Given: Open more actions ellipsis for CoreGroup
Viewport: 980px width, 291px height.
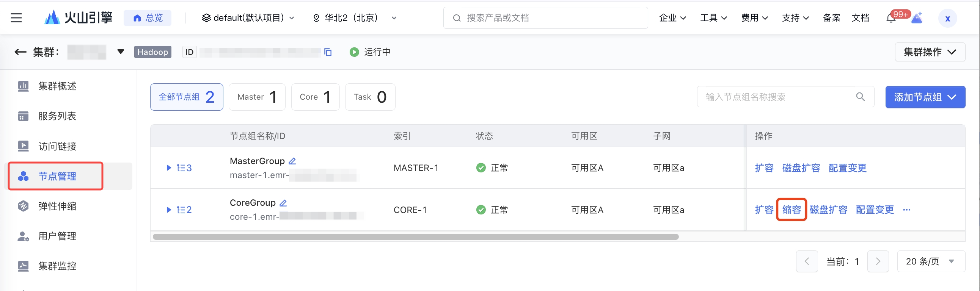Looking at the screenshot, I should pos(906,210).
